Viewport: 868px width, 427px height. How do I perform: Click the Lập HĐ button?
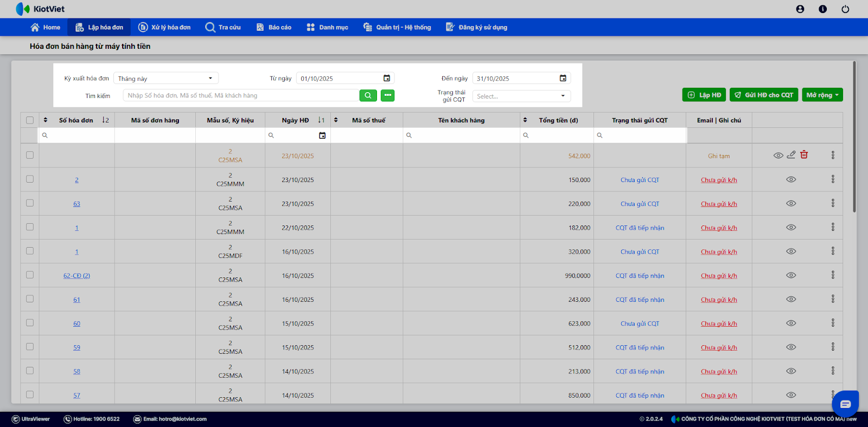pyautogui.click(x=704, y=95)
